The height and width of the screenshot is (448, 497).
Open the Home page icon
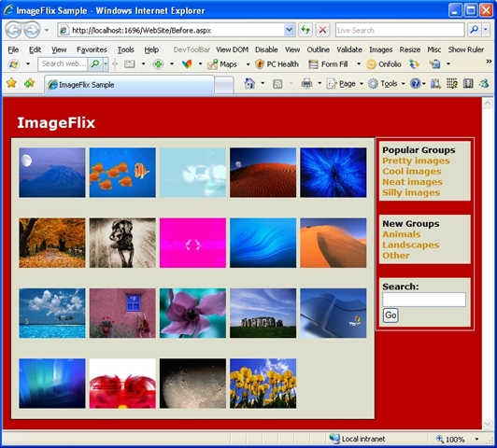click(x=249, y=84)
